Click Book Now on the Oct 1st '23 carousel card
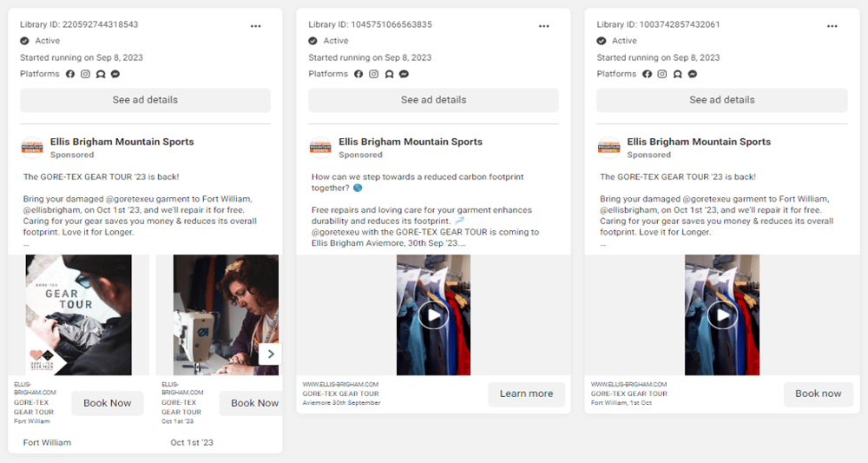The width and height of the screenshot is (868, 463). [252, 403]
